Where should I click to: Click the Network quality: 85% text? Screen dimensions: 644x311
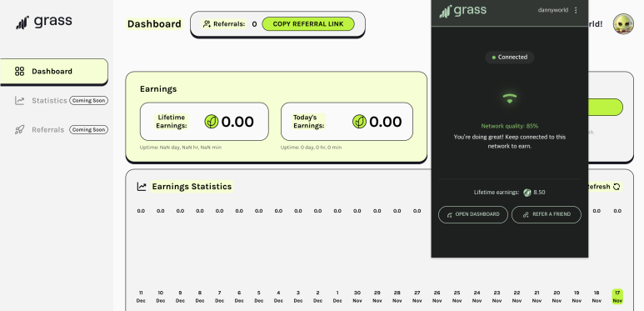pos(510,126)
